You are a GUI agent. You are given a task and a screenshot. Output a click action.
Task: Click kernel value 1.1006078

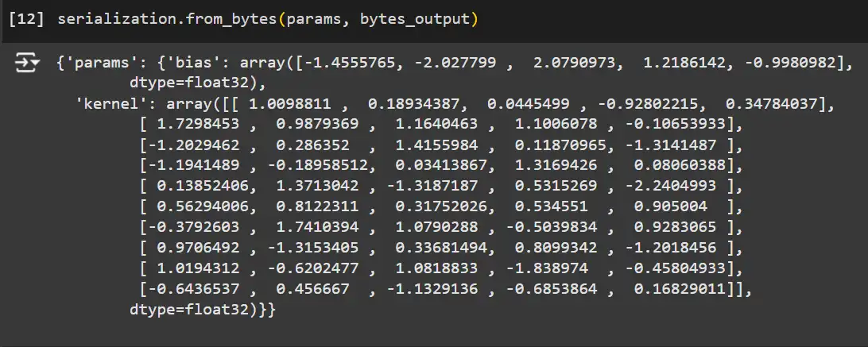click(x=556, y=125)
